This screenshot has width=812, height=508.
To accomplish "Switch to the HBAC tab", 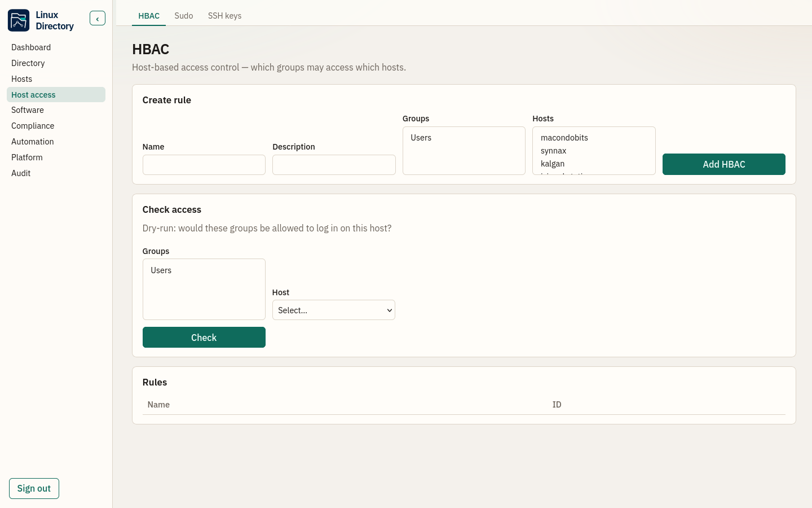I will (x=149, y=16).
